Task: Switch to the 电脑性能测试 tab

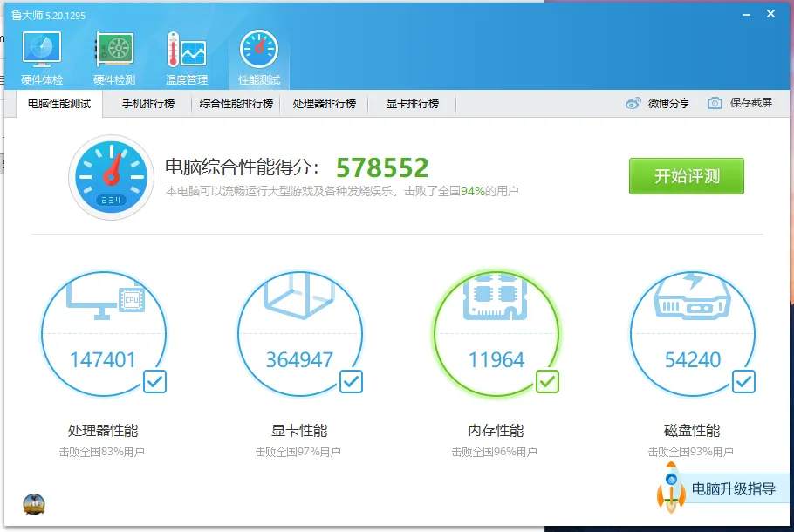Action: coord(59,104)
